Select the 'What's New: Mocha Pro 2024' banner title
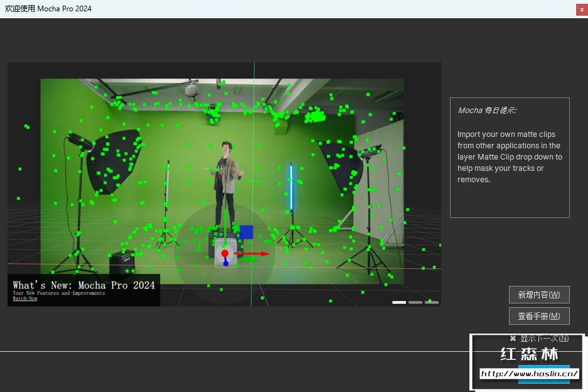The width and height of the screenshot is (588, 392). click(x=83, y=285)
